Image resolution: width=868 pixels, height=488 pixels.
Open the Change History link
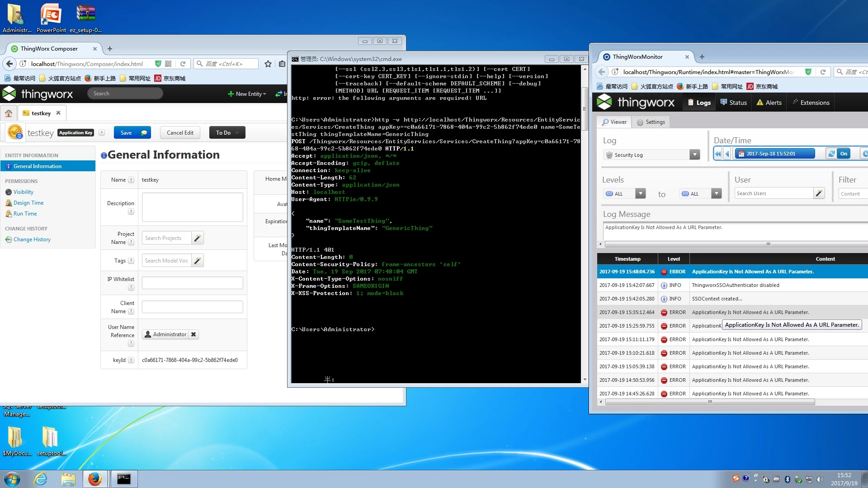[32, 239]
